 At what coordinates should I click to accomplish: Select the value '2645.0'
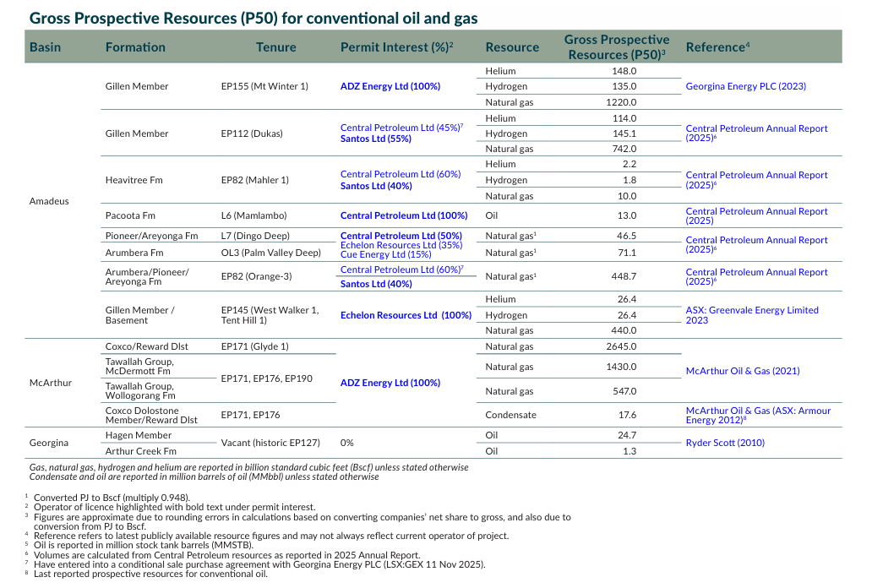tap(621, 346)
